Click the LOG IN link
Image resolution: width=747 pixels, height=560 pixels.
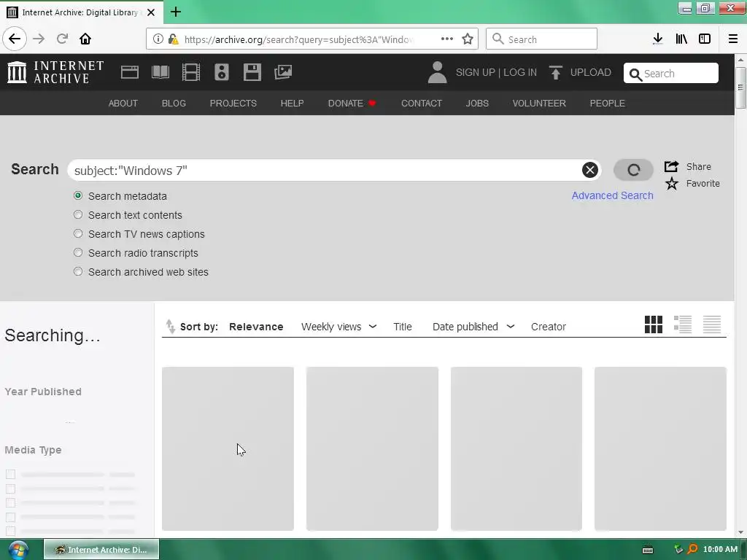(x=520, y=72)
